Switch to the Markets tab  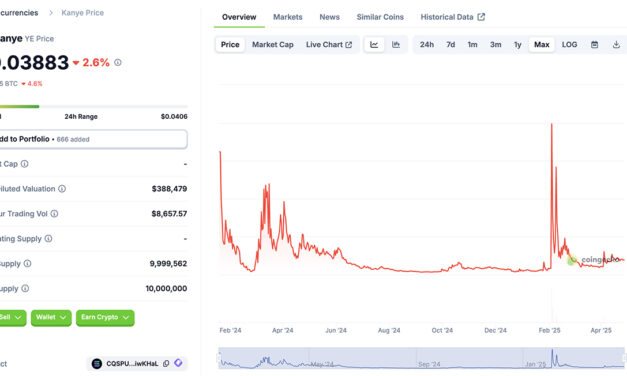[x=288, y=17]
